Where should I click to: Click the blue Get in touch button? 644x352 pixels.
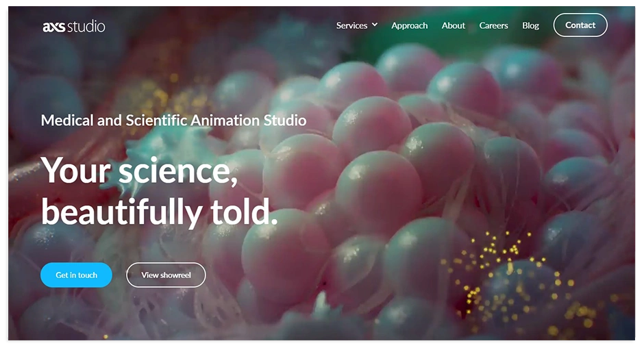(76, 275)
